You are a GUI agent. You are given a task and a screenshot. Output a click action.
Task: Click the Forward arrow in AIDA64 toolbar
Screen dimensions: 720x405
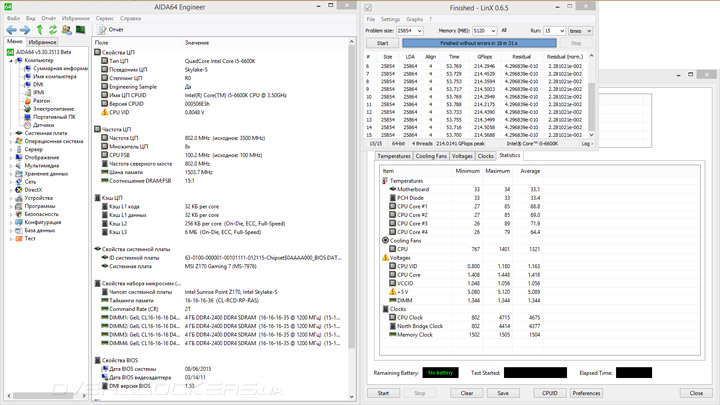coord(25,30)
